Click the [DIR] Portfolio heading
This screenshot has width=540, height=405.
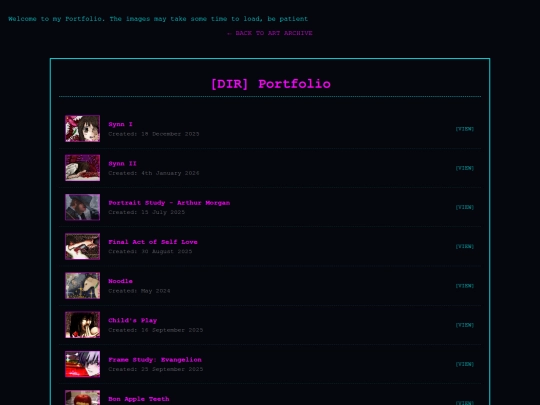tap(271, 84)
